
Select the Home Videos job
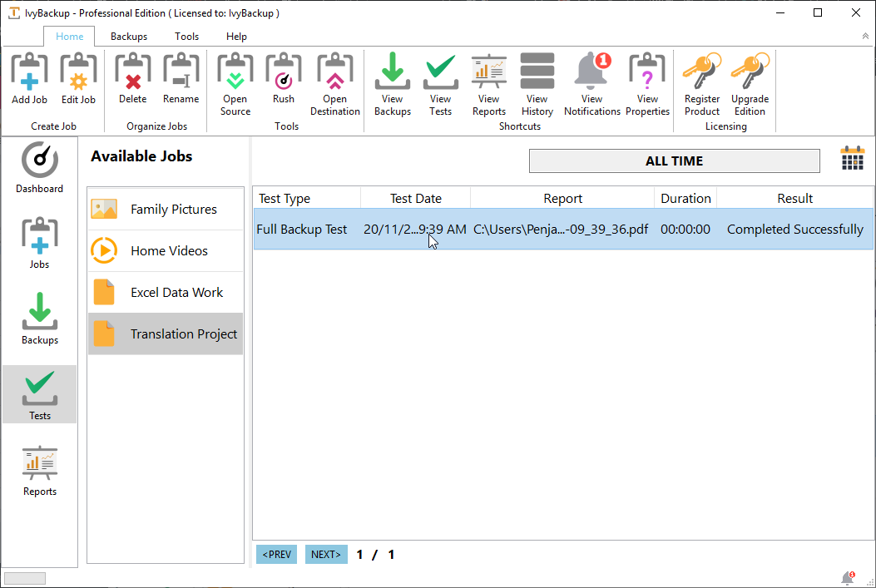coord(166,250)
